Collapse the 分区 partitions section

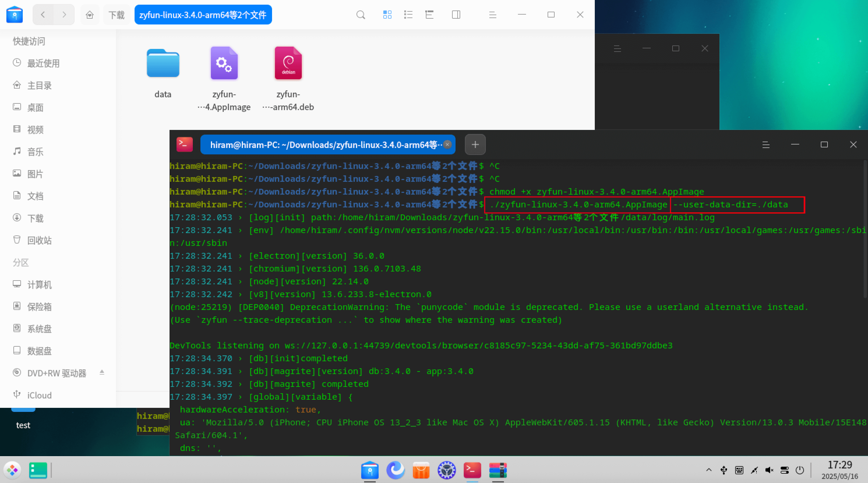[x=21, y=262]
